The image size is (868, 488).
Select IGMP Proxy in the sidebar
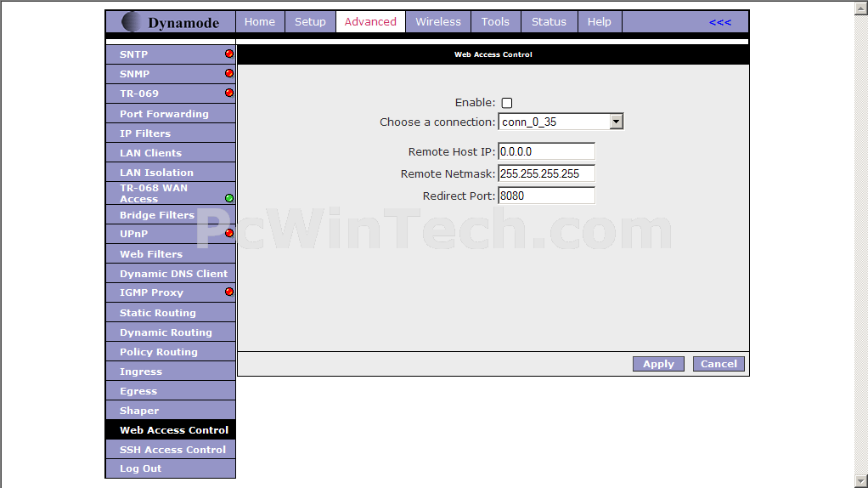171,292
